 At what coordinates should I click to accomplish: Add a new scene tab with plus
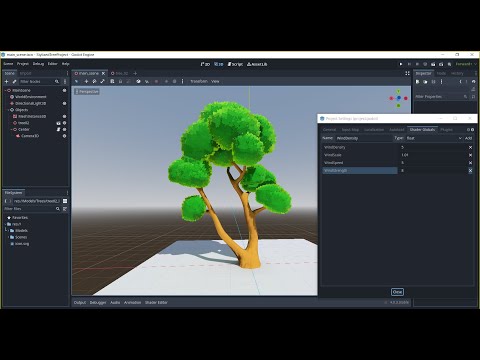tap(135, 73)
